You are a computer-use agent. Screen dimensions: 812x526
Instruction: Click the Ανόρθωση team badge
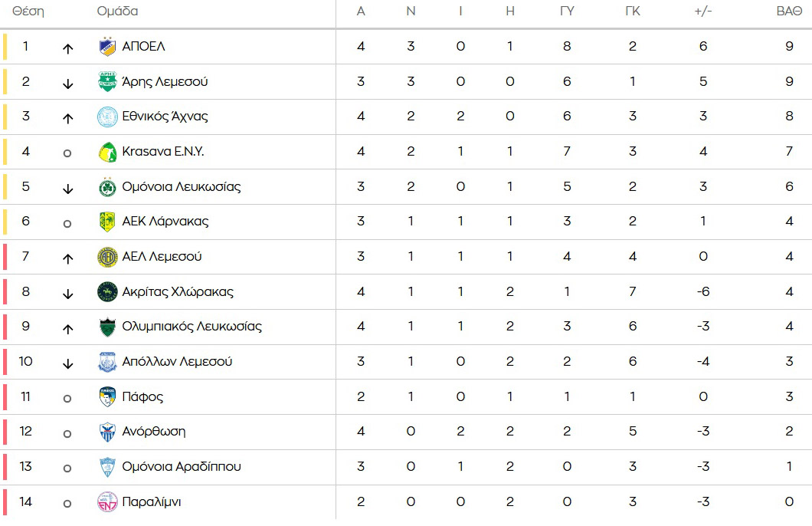click(107, 432)
